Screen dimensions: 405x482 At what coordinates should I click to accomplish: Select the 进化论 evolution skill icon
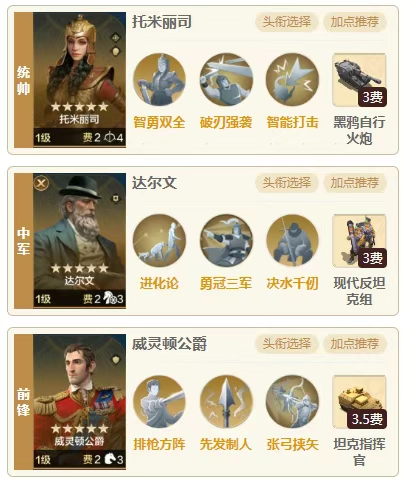click(x=159, y=241)
